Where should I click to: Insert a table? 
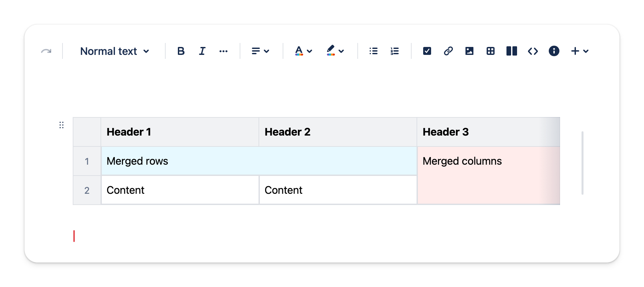(490, 51)
